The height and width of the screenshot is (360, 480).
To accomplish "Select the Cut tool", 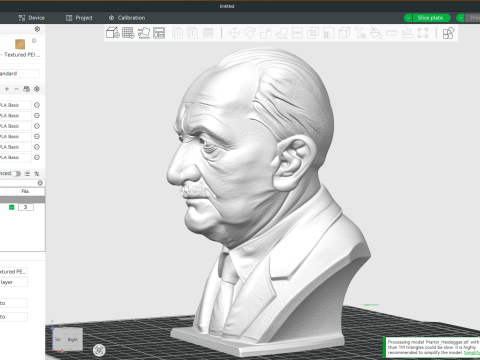I will [297, 33].
